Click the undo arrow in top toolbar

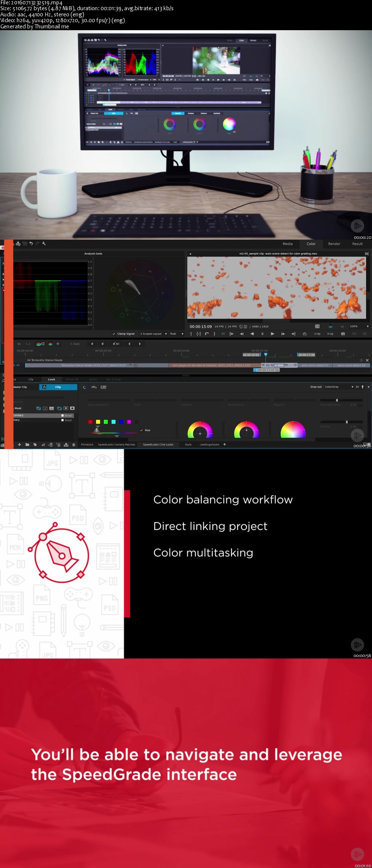[x=31, y=244]
